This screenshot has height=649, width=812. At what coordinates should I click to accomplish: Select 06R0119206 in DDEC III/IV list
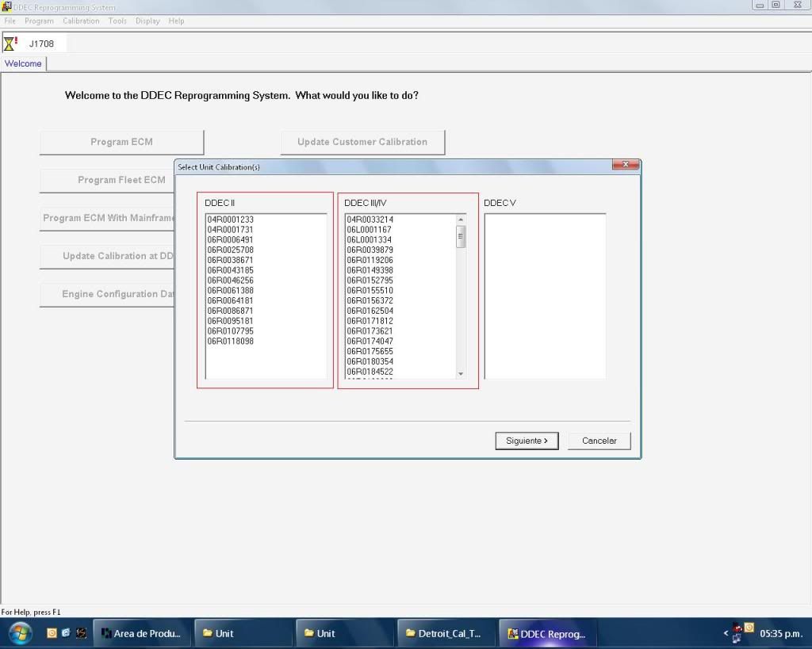click(370, 261)
